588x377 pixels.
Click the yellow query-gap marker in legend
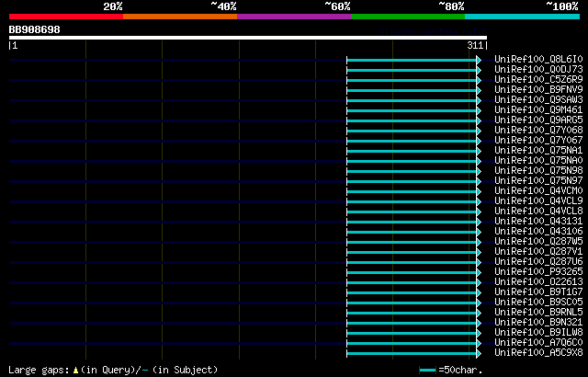point(75,371)
